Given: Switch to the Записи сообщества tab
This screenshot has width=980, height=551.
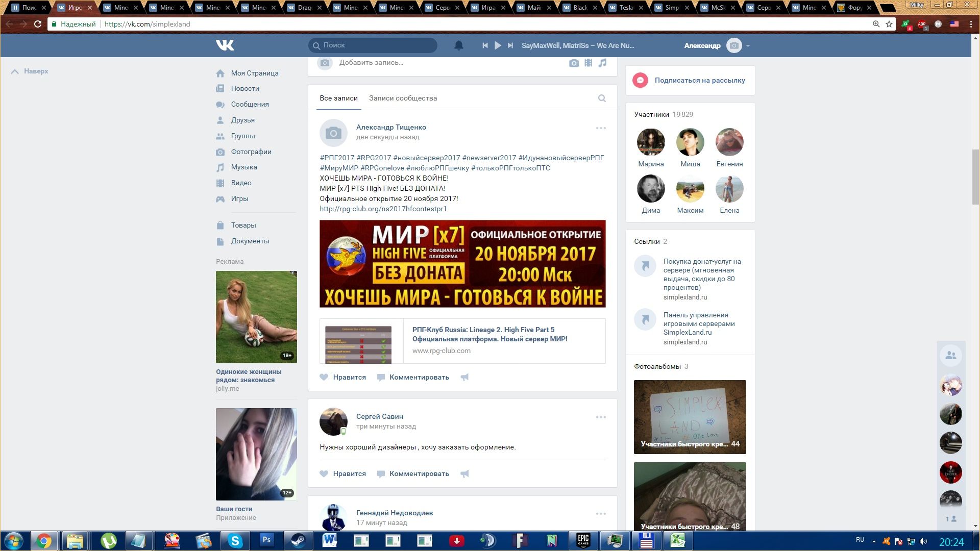Looking at the screenshot, I should pos(403,98).
